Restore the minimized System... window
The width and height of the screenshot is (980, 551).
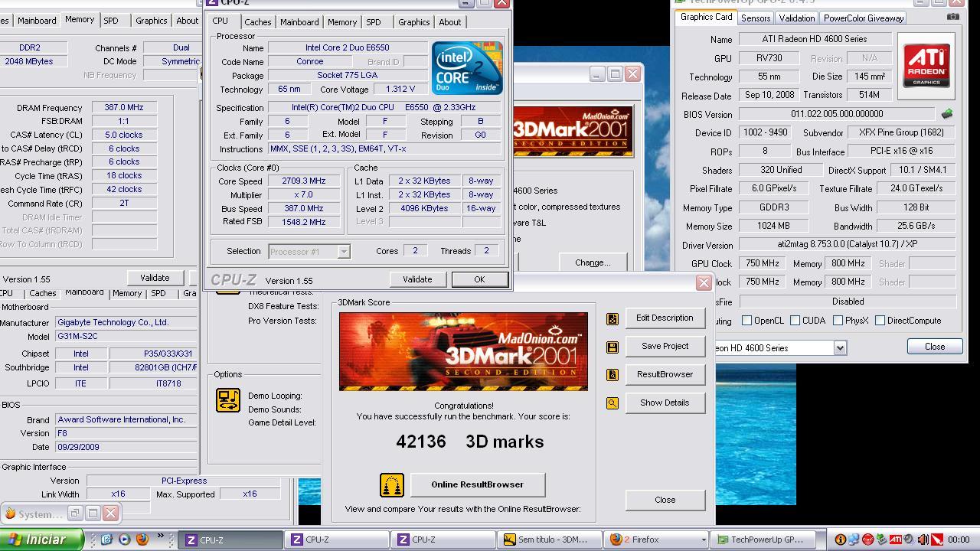click(x=74, y=513)
